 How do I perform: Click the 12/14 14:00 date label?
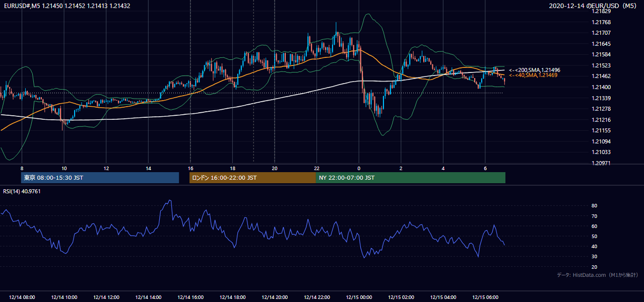click(148, 297)
